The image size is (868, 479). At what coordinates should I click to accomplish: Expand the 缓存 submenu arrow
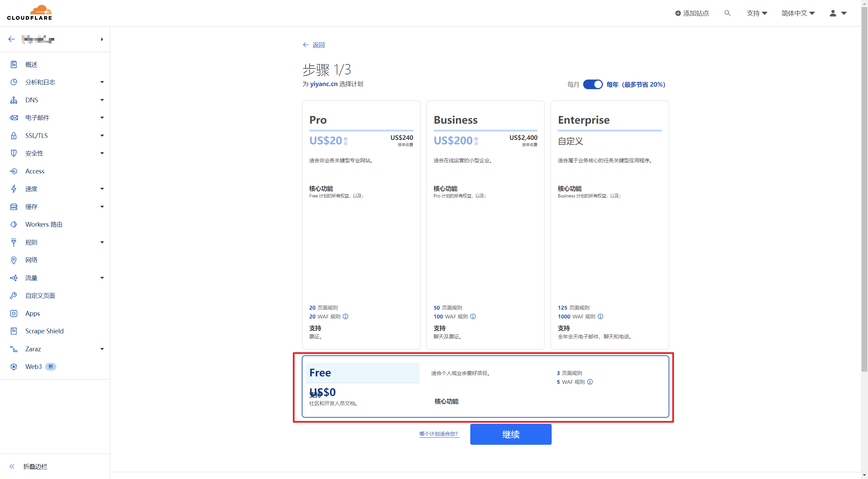pos(102,207)
